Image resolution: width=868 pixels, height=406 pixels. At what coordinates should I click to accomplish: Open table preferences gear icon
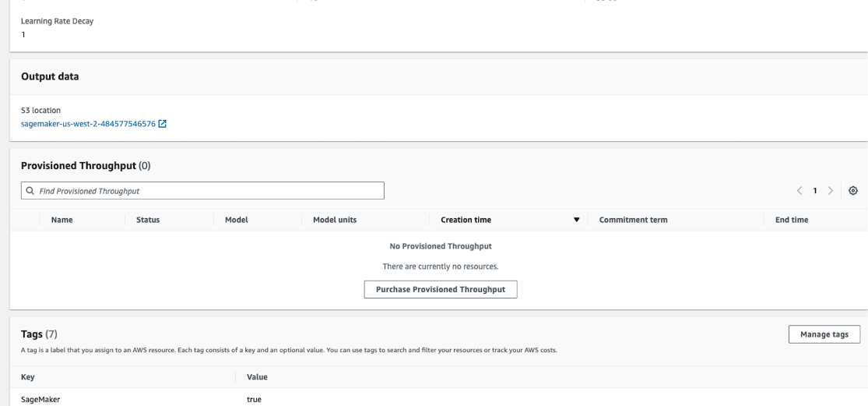[x=853, y=191]
